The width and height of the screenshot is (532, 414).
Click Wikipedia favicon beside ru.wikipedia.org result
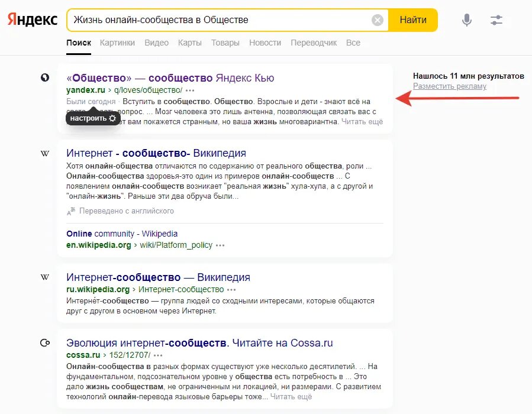click(45, 277)
